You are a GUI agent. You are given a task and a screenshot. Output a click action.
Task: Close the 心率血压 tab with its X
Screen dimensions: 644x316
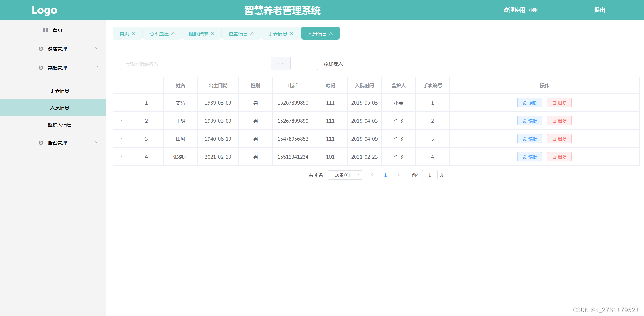173,33
